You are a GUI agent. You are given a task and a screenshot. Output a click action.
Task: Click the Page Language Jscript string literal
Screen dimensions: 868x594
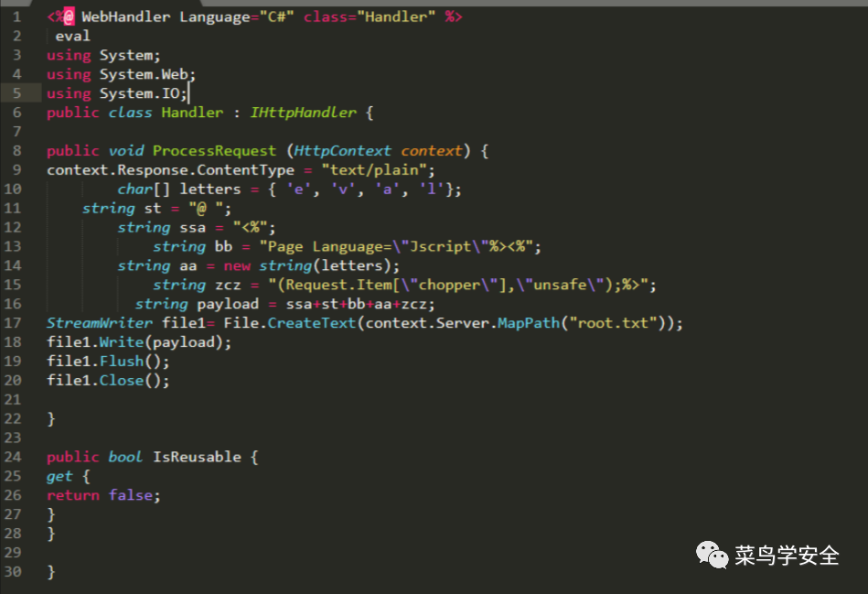pyautogui.click(x=396, y=246)
